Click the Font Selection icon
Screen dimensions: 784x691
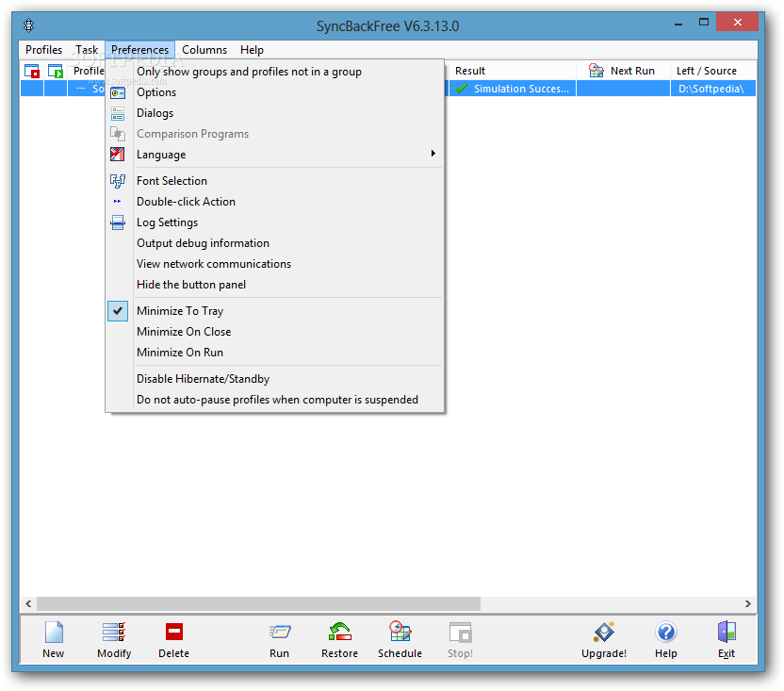118,181
